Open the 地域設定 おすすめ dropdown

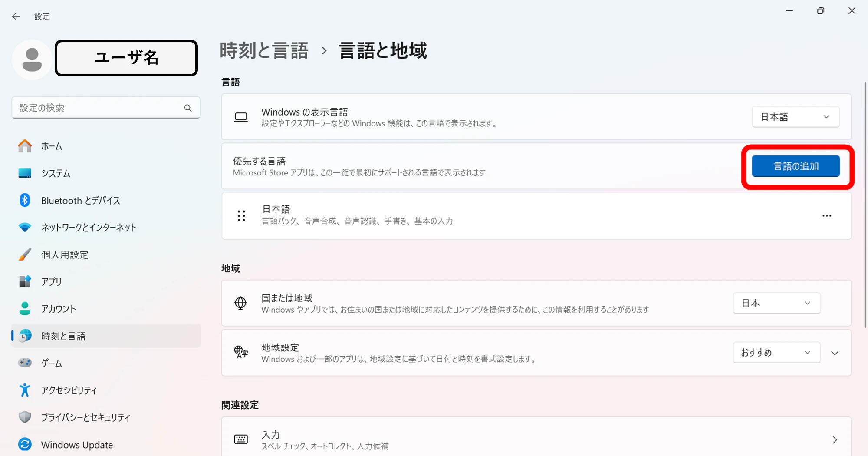coord(776,353)
